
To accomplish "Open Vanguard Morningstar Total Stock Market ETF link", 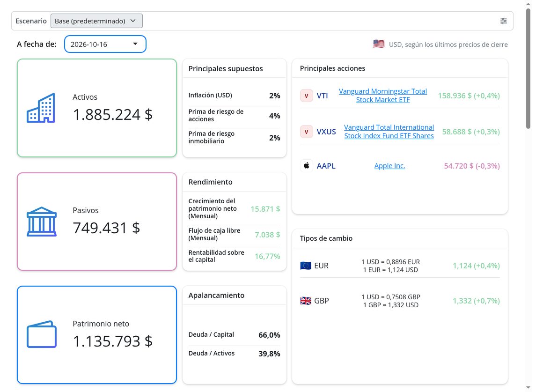I will (x=382, y=96).
